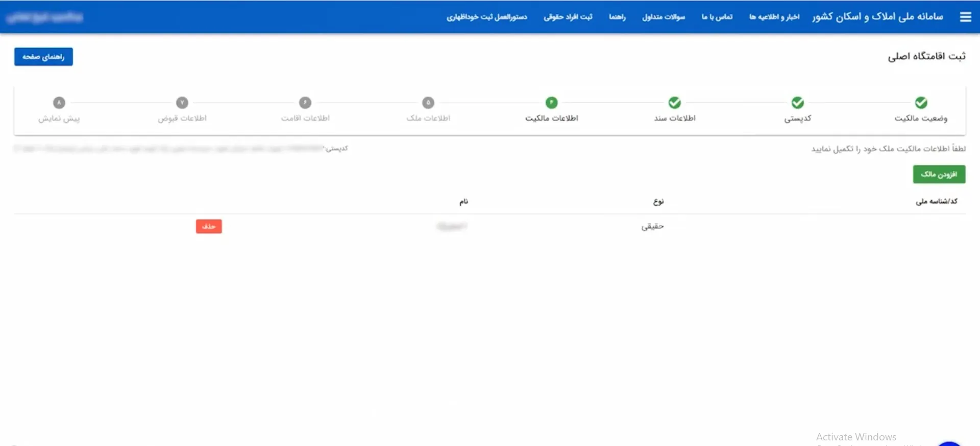This screenshot has height=446, width=980.
Task: Click the کدپستی step label
Action: point(798,119)
